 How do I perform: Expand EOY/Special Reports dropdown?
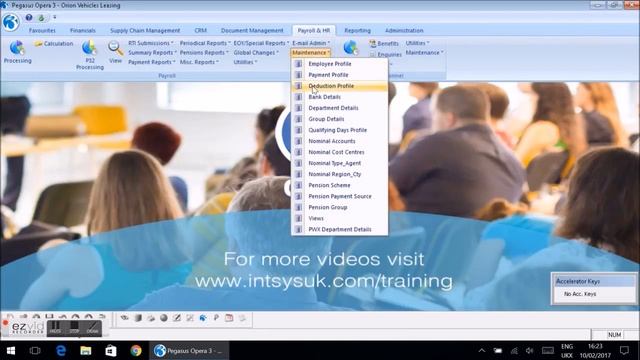click(x=261, y=43)
